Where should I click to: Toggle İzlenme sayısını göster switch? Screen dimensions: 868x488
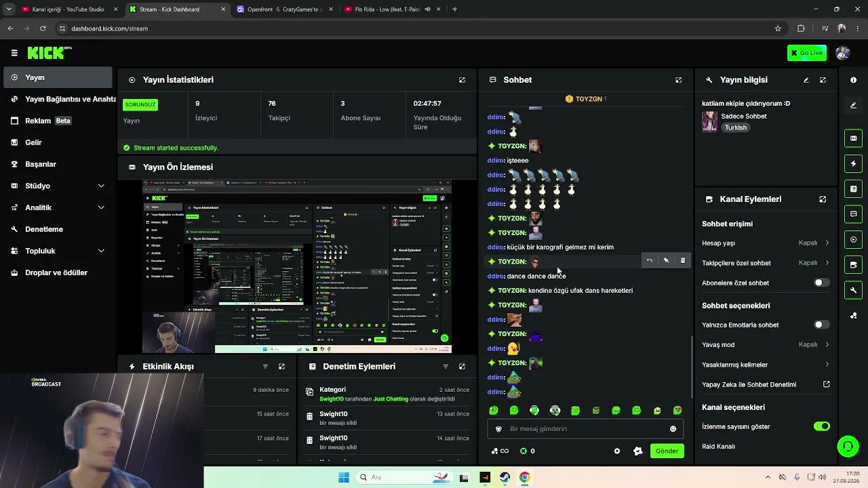coord(821,426)
